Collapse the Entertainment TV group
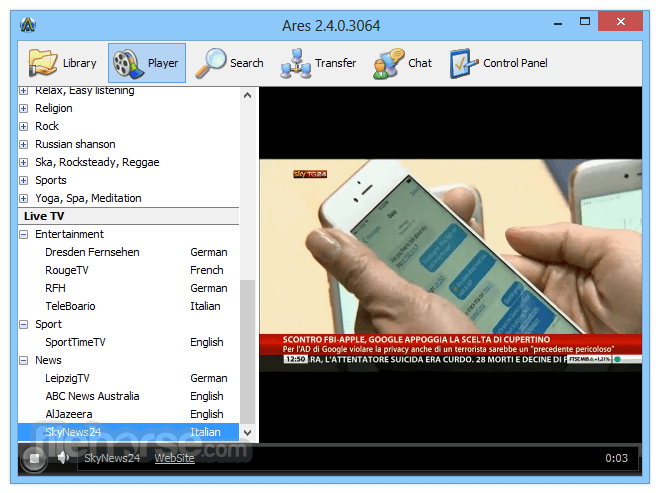 click(24, 235)
